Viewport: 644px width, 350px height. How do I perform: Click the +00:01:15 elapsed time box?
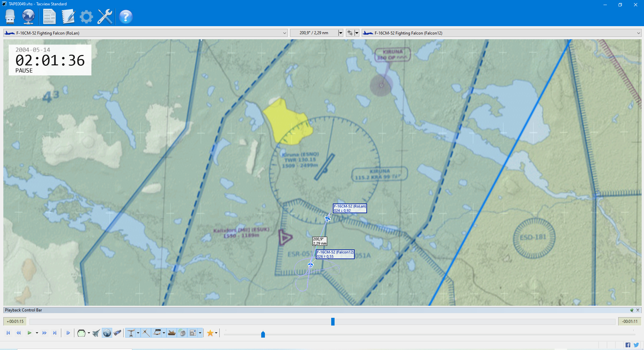tap(15, 322)
